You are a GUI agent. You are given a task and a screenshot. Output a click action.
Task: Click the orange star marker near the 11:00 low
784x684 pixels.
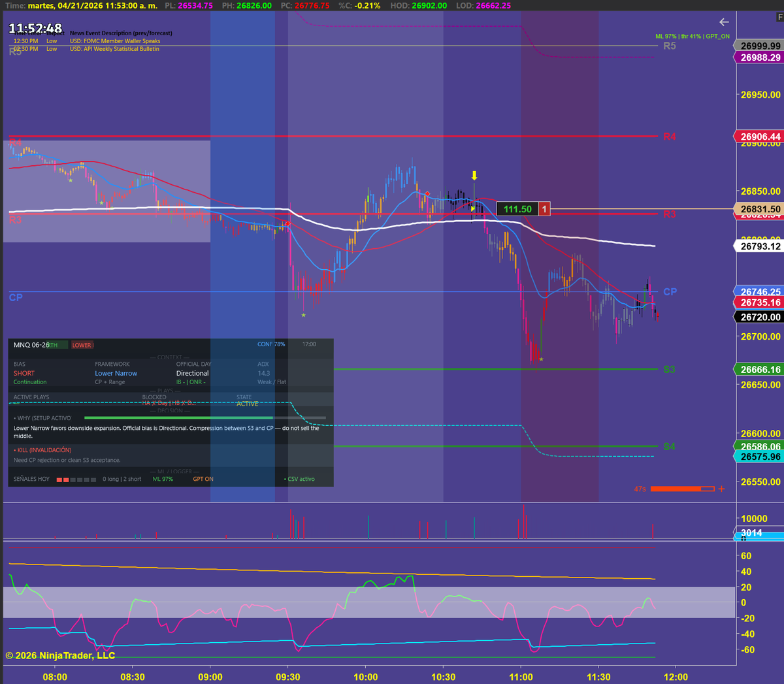click(x=541, y=359)
